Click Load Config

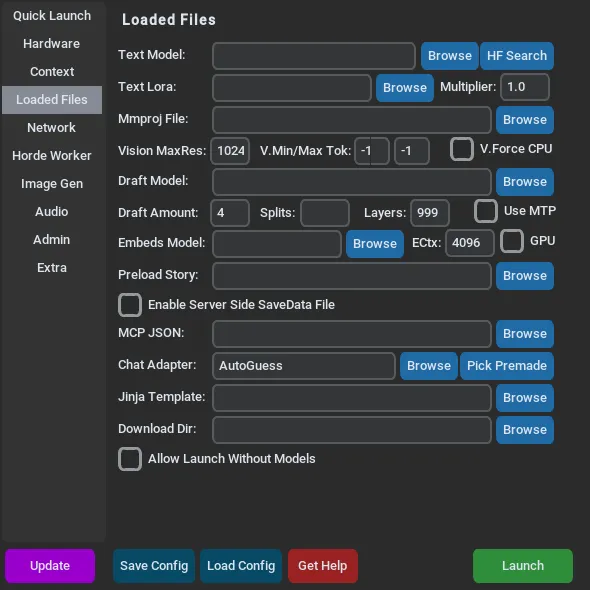point(241,566)
